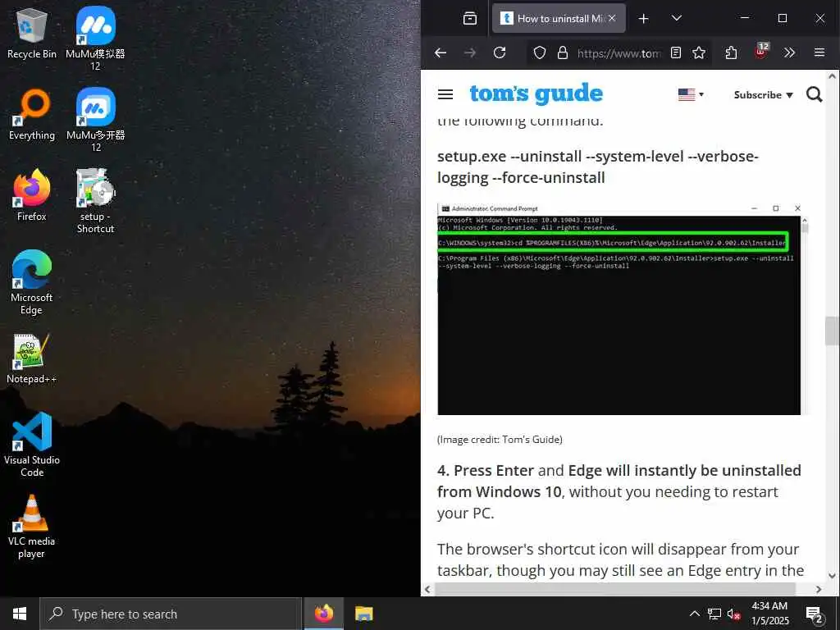Focus the 'Type here to search' taskbar box

pos(171,614)
